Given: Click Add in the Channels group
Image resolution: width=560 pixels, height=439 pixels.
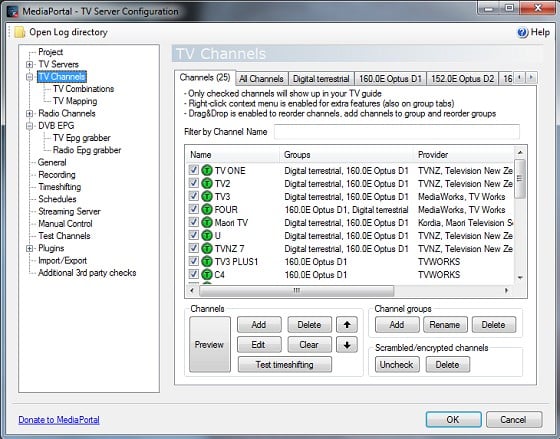Looking at the screenshot, I should coord(259,325).
